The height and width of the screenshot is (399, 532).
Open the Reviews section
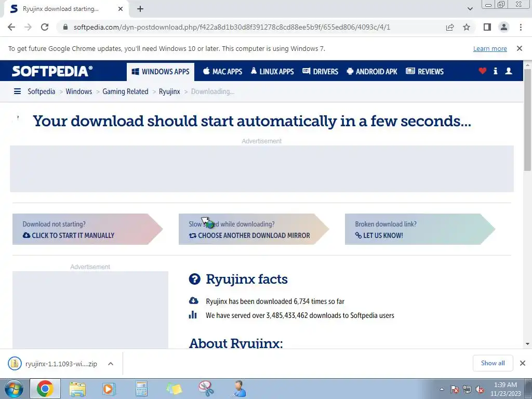pos(425,72)
